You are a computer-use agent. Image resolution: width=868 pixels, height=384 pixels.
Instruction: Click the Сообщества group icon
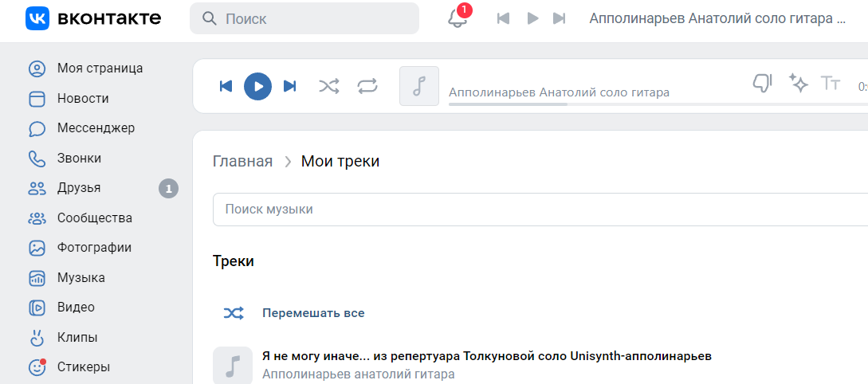click(37, 218)
